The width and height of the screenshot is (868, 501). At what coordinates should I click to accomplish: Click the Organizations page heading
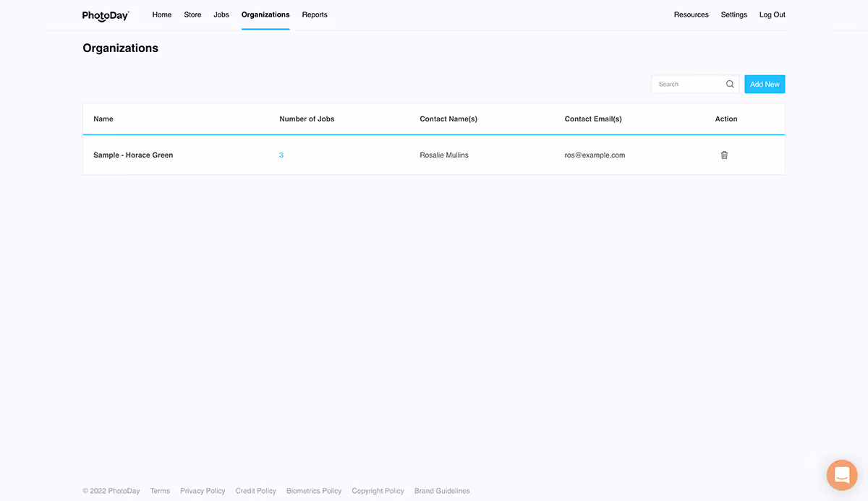click(x=120, y=48)
